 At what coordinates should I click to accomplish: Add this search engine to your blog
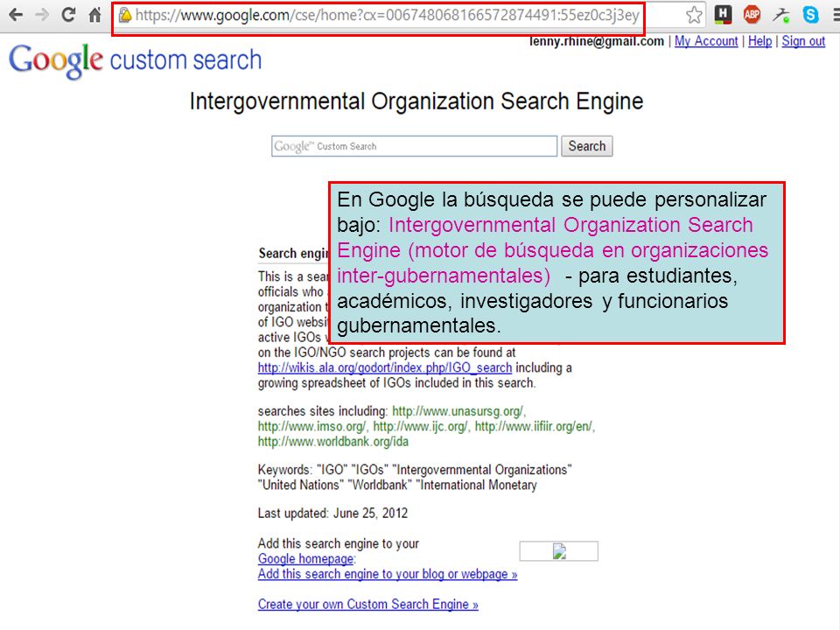[x=388, y=574]
